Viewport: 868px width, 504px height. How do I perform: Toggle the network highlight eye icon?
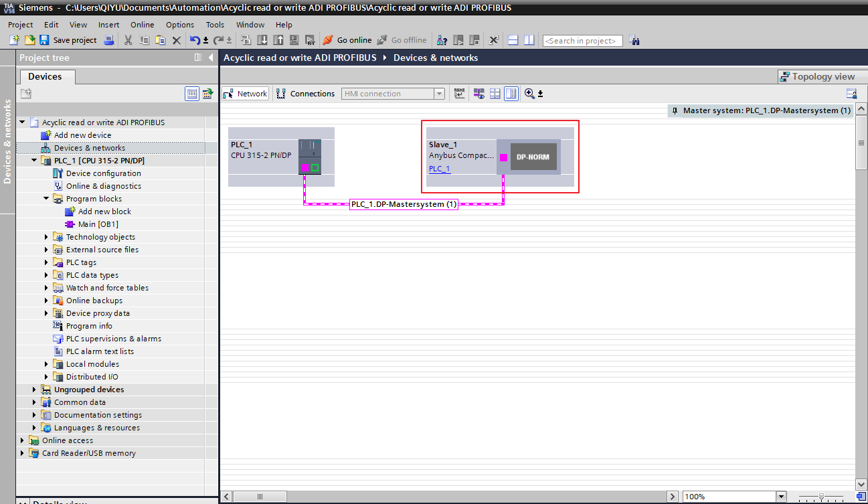pos(479,94)
